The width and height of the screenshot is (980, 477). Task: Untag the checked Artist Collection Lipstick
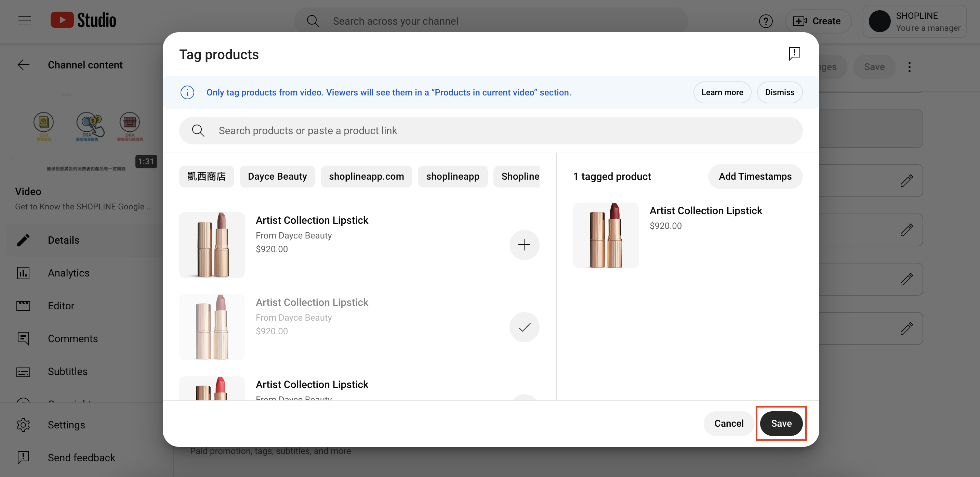(524, 327)
